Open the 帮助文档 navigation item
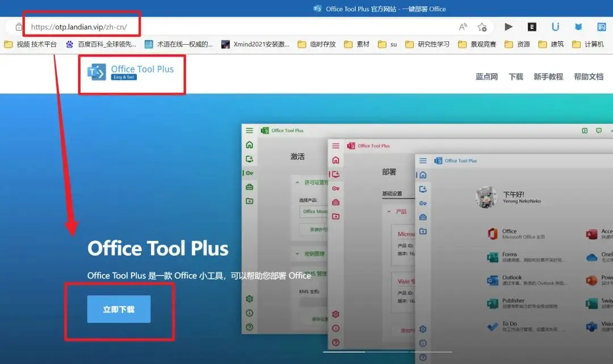 click(x=589, y=77)
